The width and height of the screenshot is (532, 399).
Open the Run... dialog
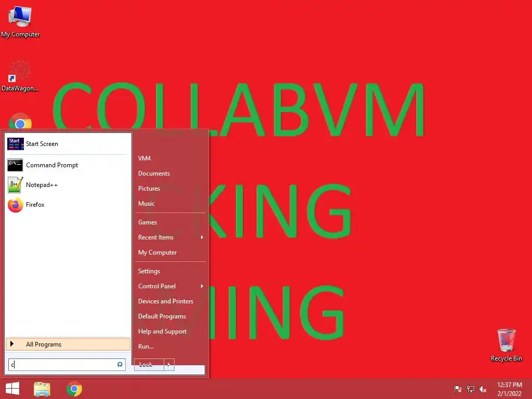[145, 347]
